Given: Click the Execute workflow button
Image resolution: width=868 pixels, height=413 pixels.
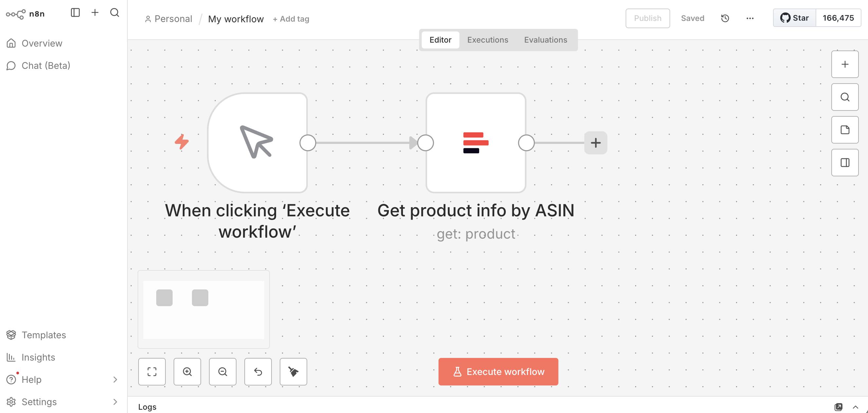Looking at the screenshot, I should [498, 371].
